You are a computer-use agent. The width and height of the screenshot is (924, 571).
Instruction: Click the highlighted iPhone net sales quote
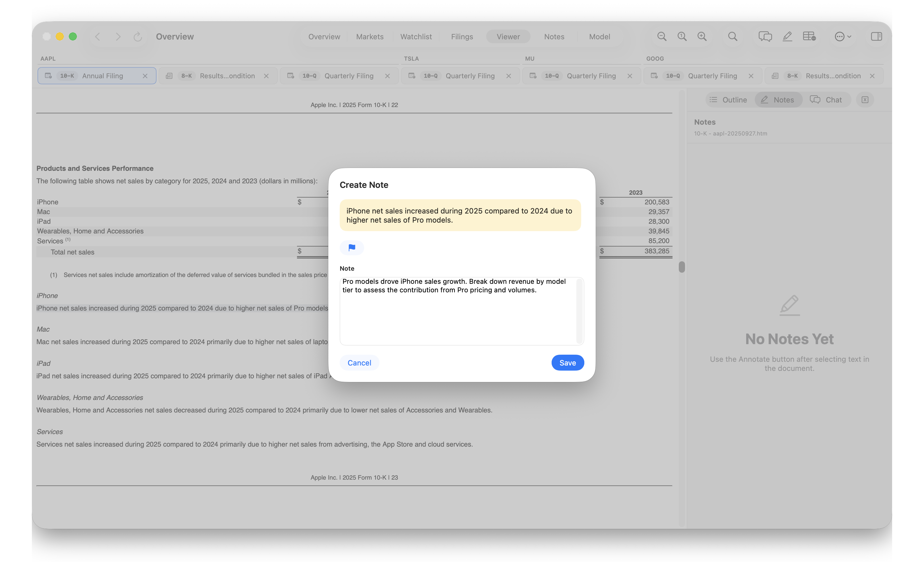460,215
